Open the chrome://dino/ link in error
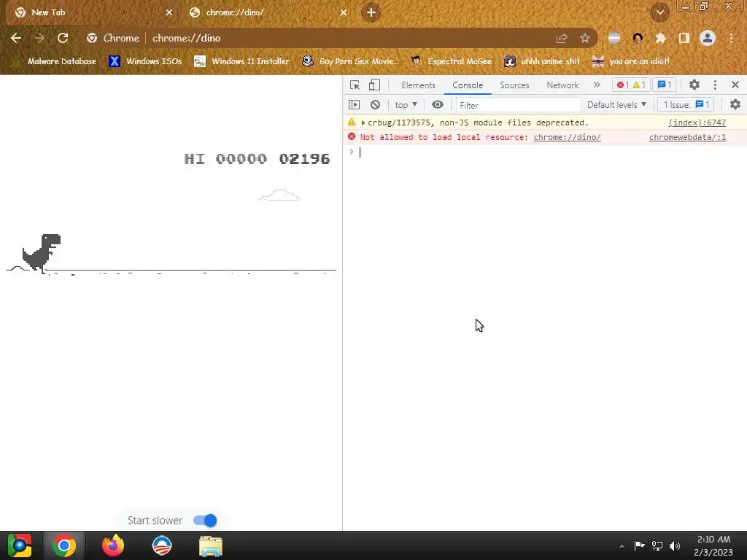Screen dimensions: 747x560 (x=567, y=137)
